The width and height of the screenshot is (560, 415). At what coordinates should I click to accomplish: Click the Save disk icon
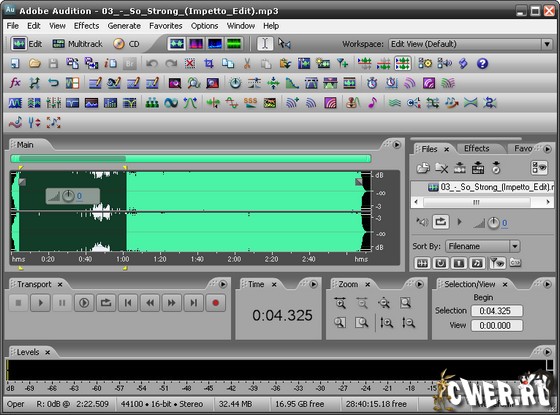click(53, 64)
